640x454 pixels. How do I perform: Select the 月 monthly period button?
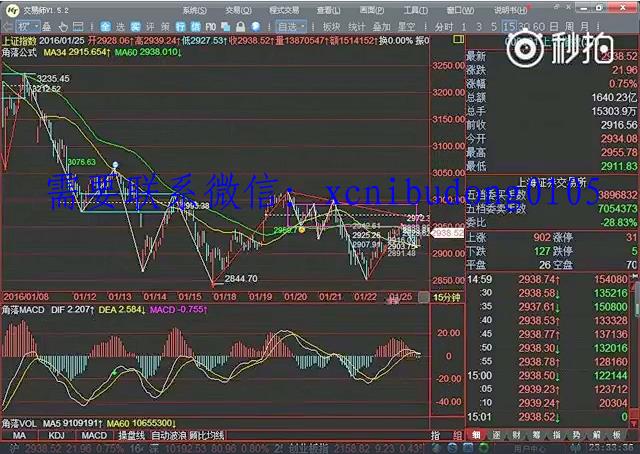tap(584, 27)
